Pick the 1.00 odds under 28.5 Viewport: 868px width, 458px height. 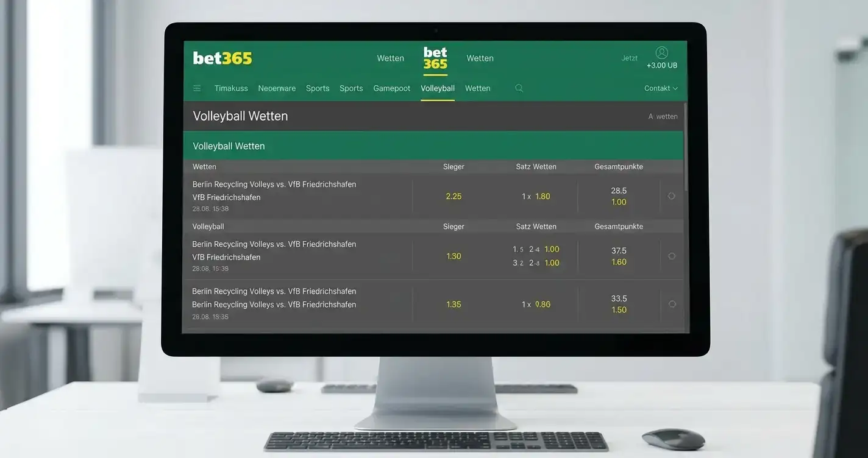(x=619, y=202)
